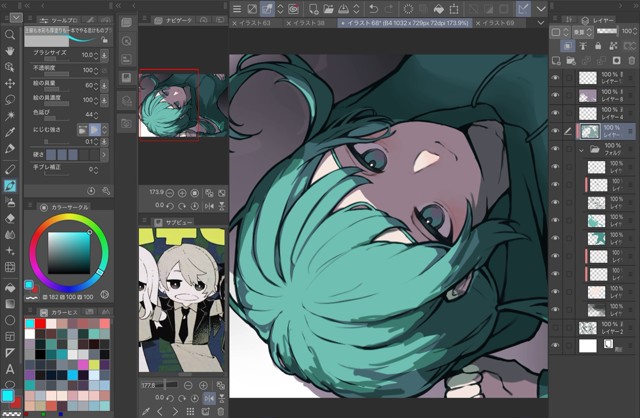Select the Operation object tool
Image resolution: width=640 pixels, height=418 pixels.
point(10,67)
